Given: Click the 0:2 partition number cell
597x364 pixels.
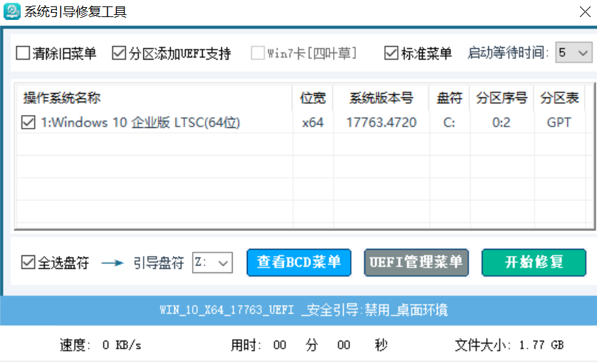Looking at the screenshot, I should [x=501, y=122].
